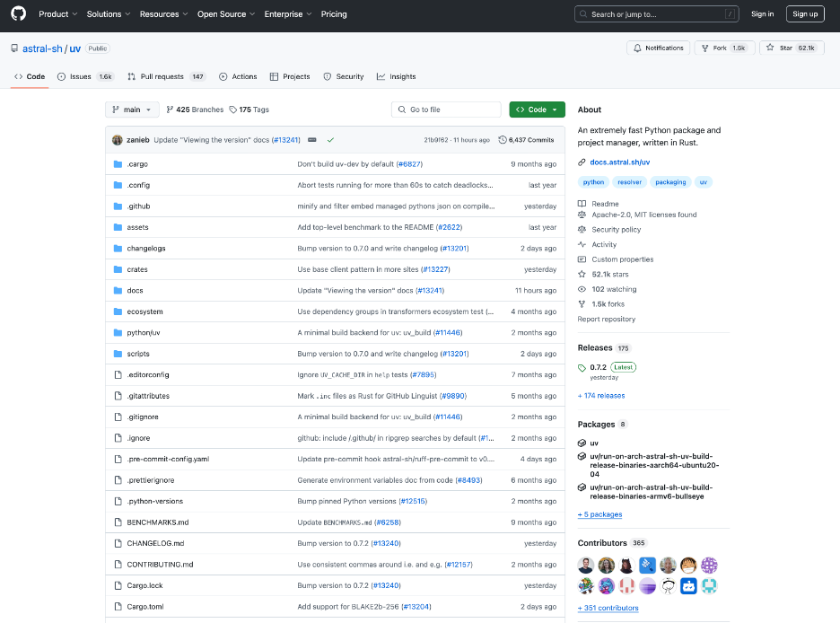
Task: Click the folder icon beside crates
Action: (118, 269)
